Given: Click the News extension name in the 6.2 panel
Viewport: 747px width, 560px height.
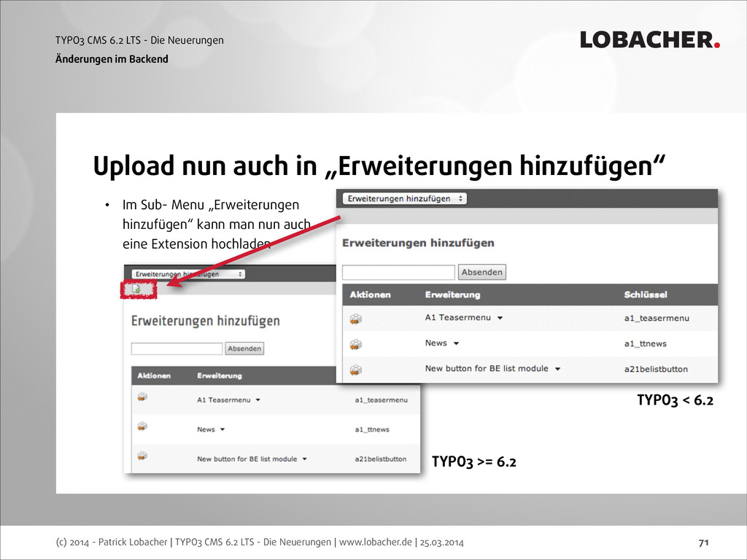Looking at the screenshot, I should 206,429.
